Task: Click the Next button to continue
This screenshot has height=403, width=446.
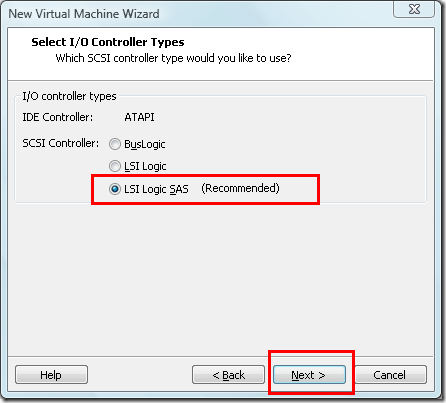Action: pos(309,375)
